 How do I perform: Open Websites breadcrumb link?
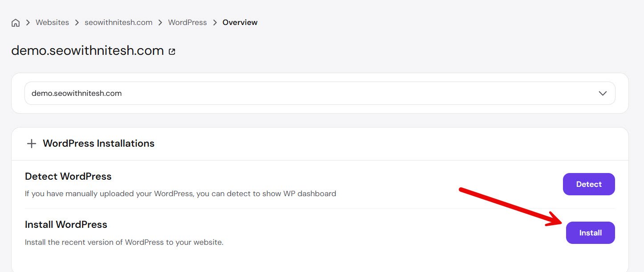point(52,22)
